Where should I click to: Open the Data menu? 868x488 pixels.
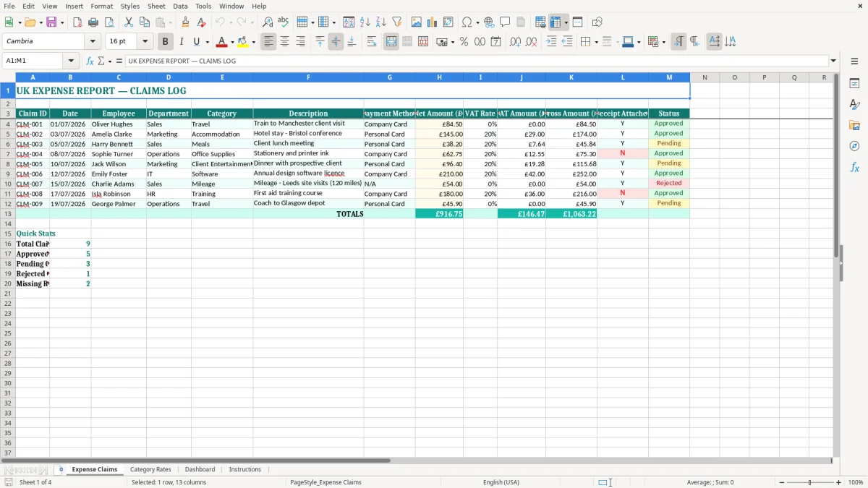tap(180, 6)
